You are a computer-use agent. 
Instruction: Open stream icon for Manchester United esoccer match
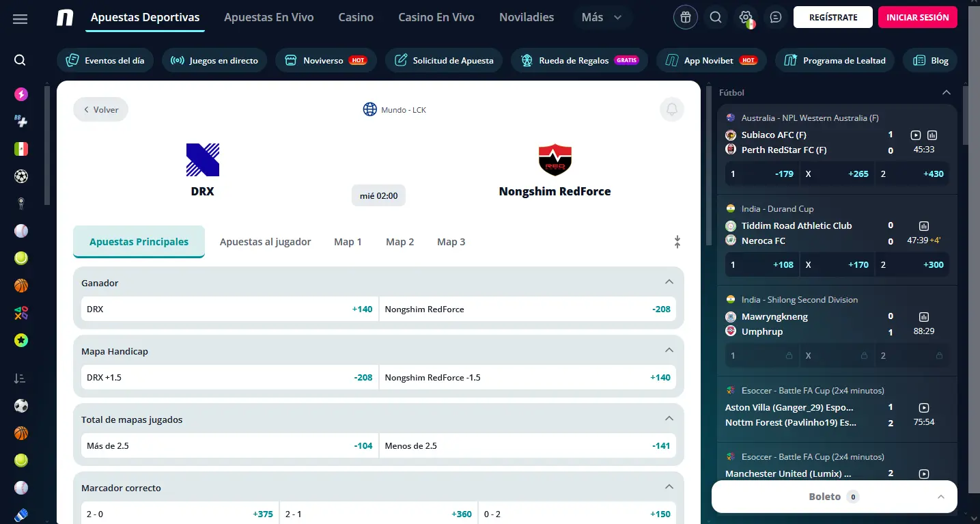(924, 473)
